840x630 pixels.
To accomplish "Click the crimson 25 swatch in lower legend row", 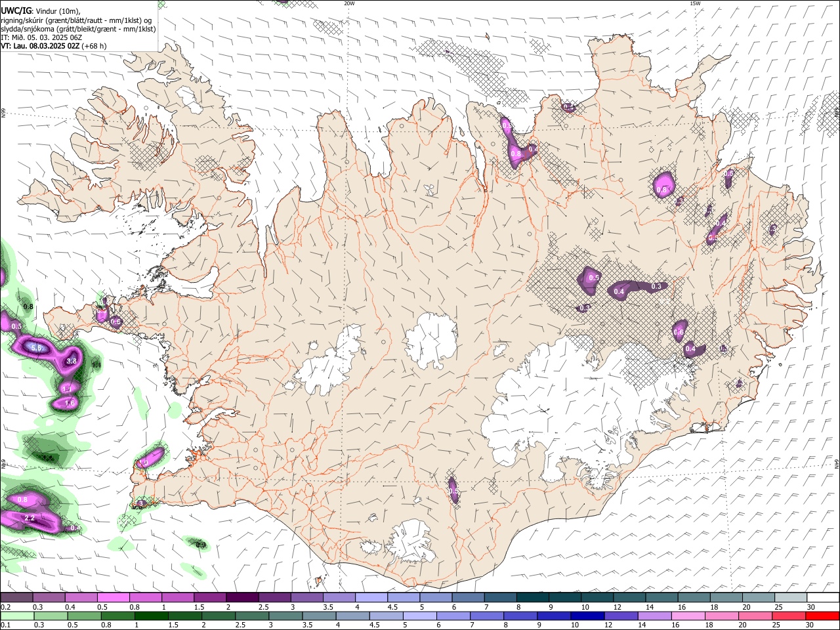I will pyautogui.click(x=789, y=616).
